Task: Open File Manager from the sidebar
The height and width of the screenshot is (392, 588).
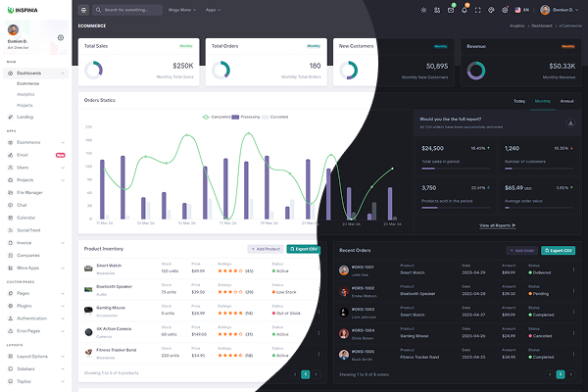Action: [30, 192]
